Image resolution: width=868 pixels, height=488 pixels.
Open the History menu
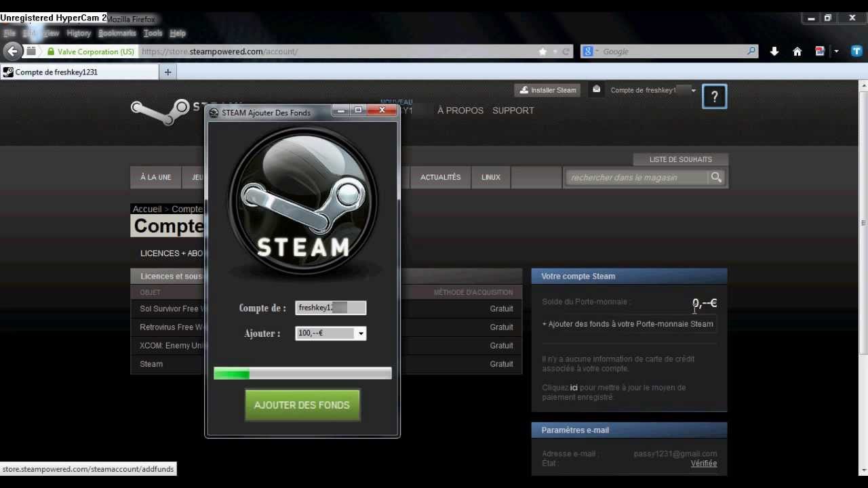[79, 33]
